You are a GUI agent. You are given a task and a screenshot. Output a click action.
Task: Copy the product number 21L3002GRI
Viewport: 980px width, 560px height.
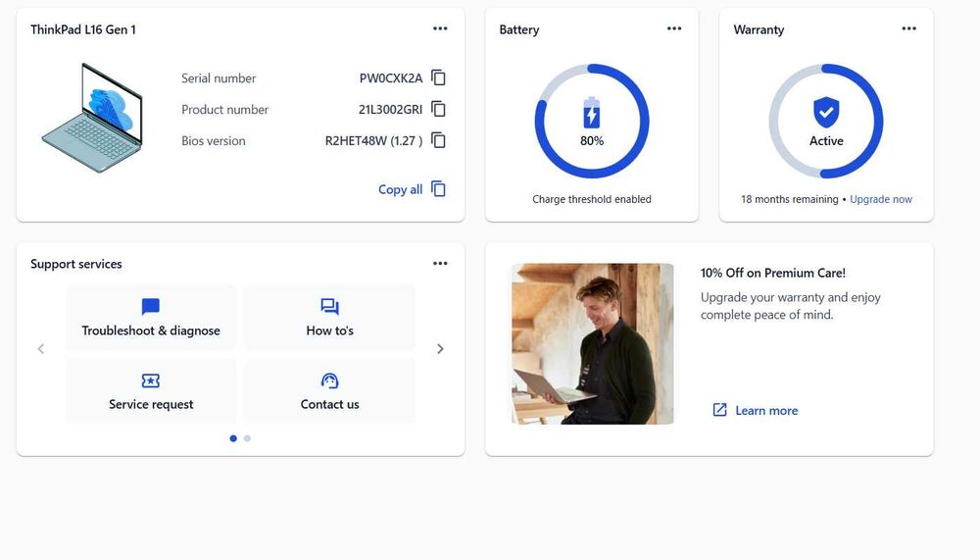[439, 110]
